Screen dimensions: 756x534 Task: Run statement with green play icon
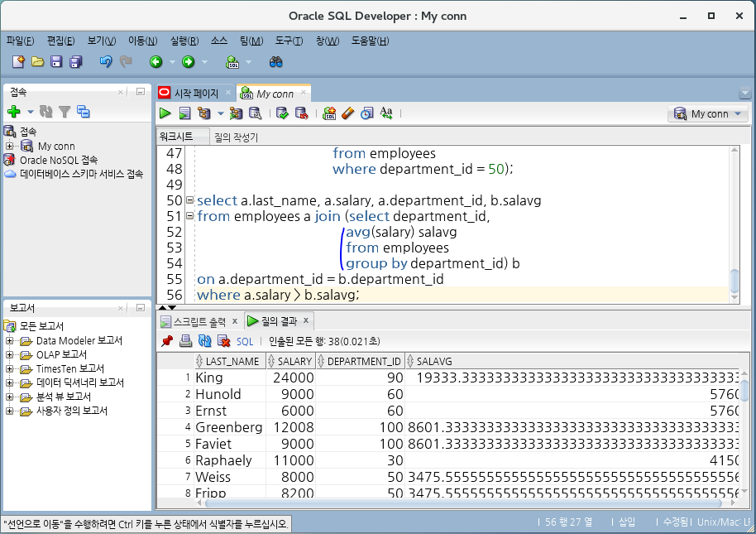coord(165,113)
